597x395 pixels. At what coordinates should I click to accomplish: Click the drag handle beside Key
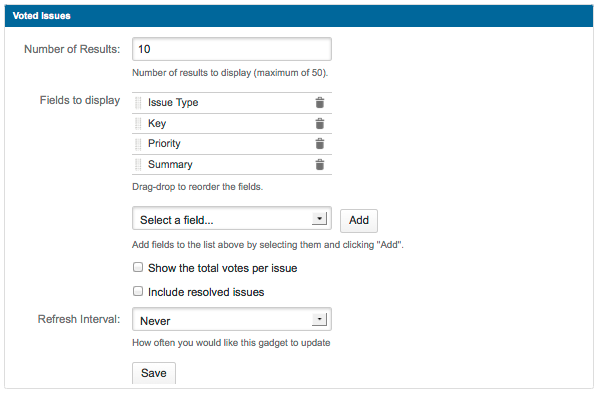pyautogui.click(x=138, y=123)
